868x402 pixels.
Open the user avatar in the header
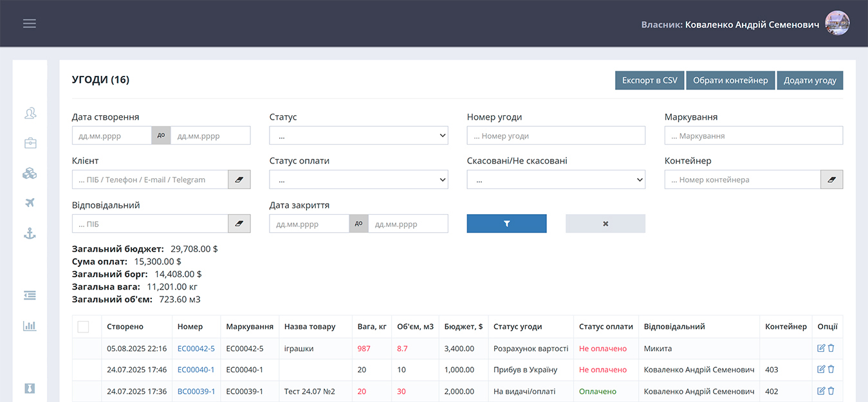pyautogui.click(x=837, y=23)
